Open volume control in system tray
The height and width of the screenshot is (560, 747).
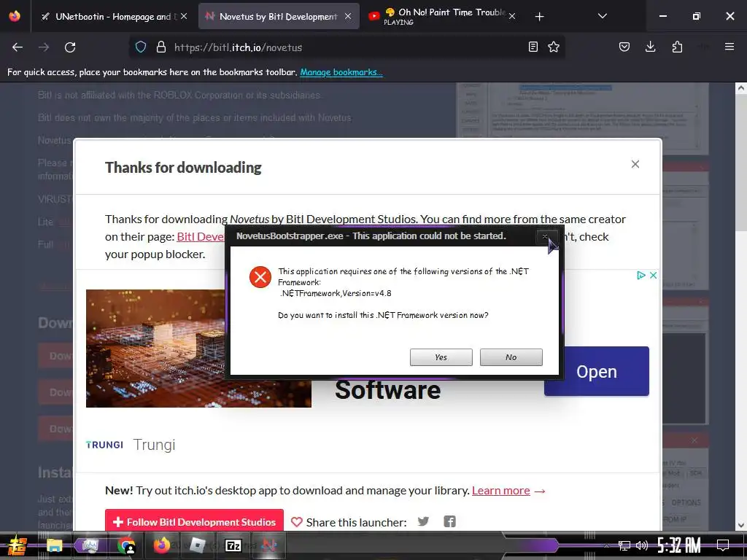642,545
